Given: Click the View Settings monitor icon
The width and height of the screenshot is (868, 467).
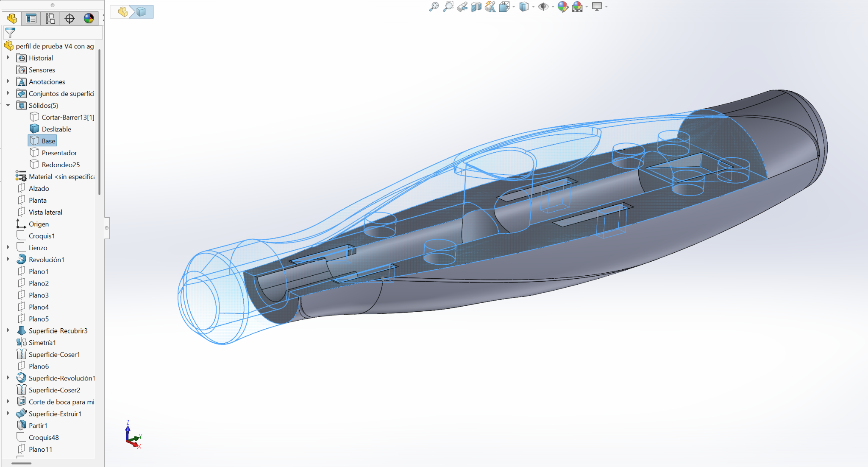Looking at the screenshot, I should point(597,7).
